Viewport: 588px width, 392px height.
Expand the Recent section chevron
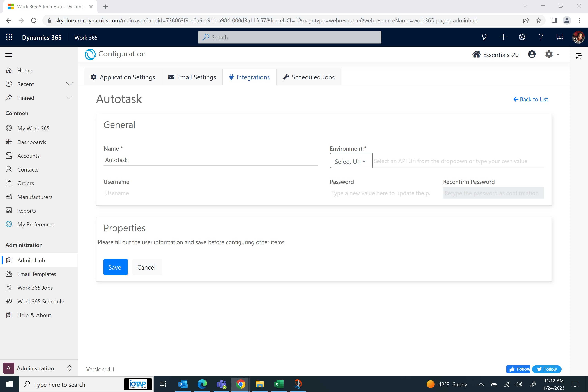point(69,84)
